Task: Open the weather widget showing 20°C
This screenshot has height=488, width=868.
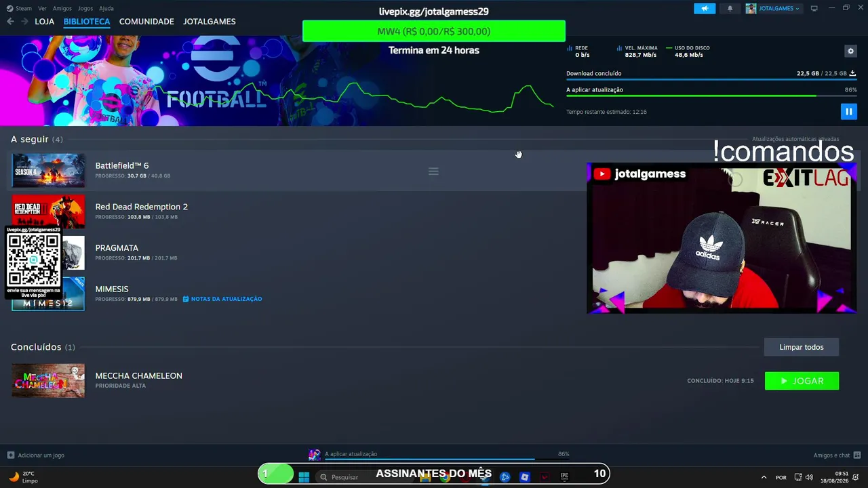Action: (22, 477)
